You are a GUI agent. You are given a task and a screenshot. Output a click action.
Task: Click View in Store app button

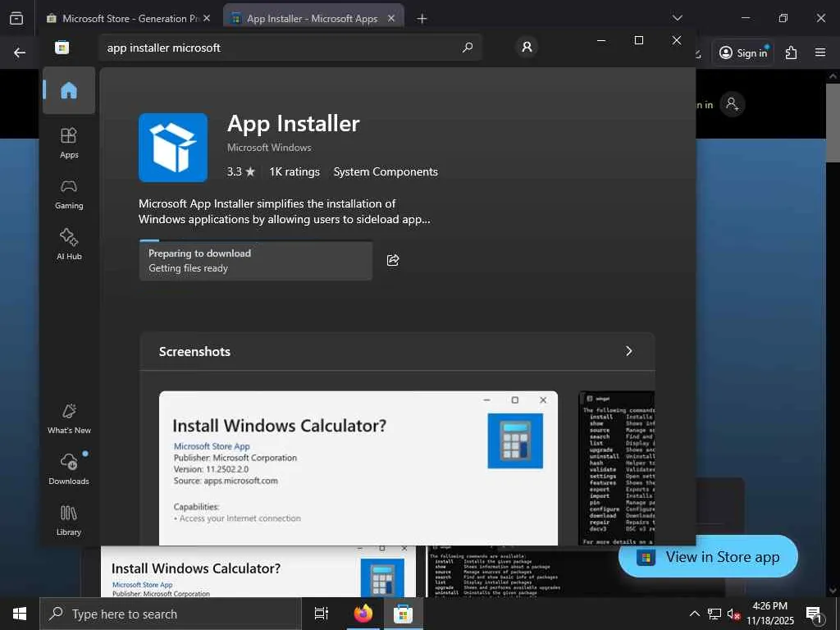(708, 557)
